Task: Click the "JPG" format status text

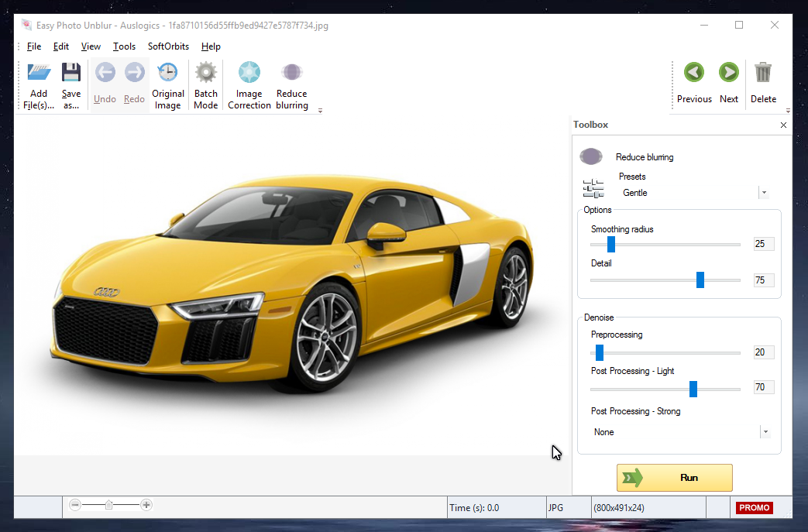Action: pos(555,508)
